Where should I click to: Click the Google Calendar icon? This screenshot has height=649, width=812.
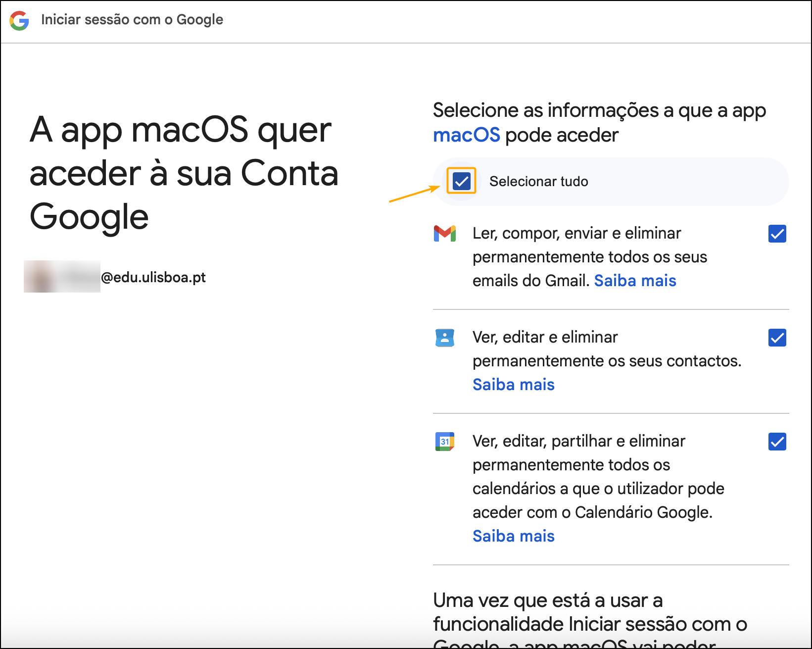coord(445,442)
